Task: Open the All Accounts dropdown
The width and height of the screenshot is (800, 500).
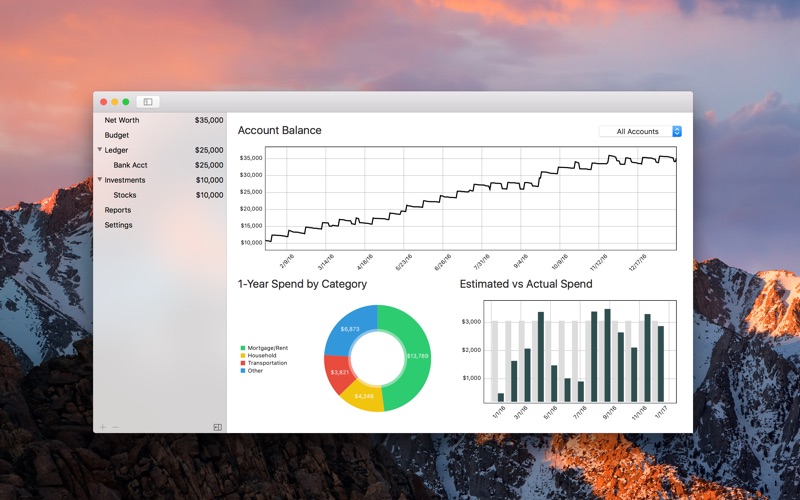Action: tap(640, 131)
